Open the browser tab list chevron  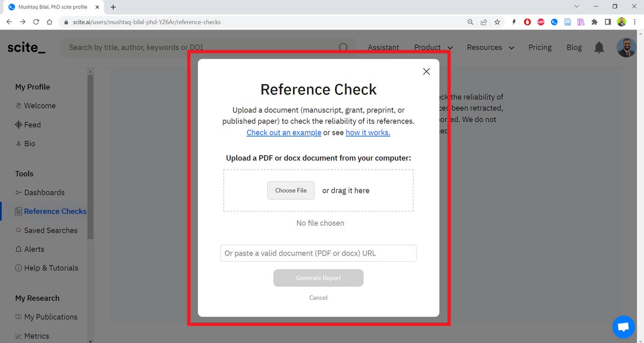tap(577, 7)
